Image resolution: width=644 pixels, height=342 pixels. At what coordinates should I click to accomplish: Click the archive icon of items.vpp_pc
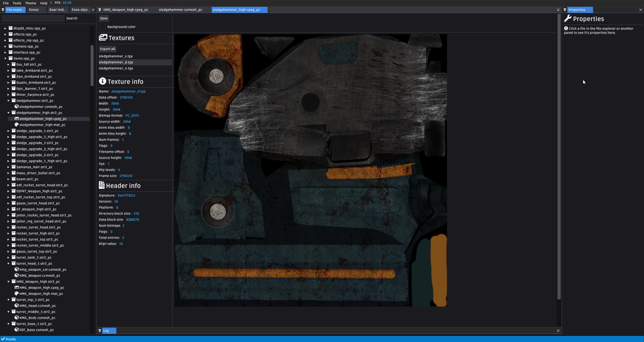11,58
